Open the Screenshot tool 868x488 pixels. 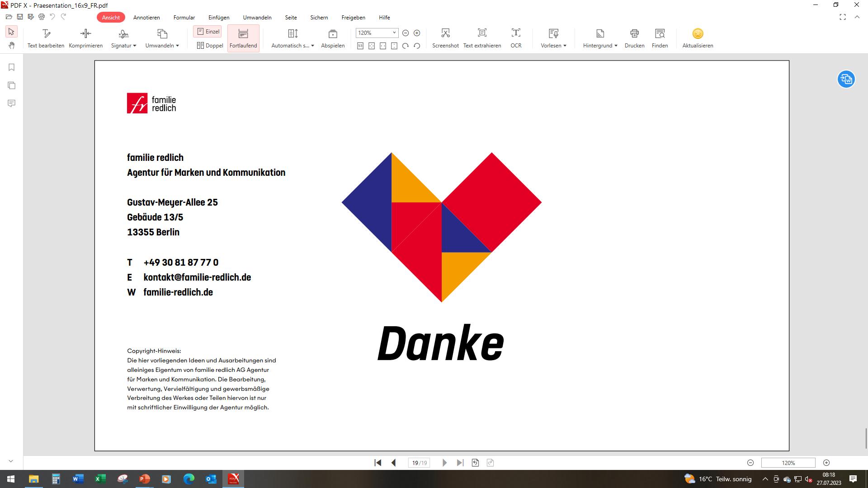coord(445,33)
